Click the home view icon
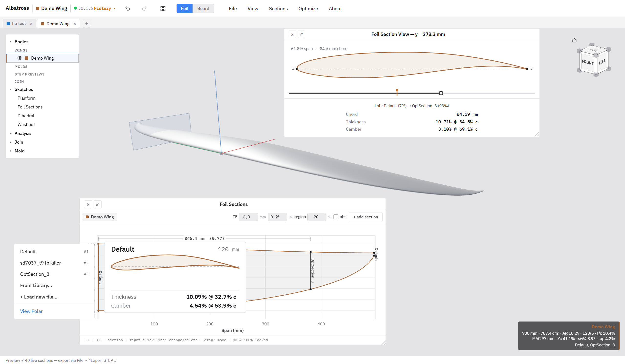The height and width of the screenshot is (364, 625). pyautogui.click(x=574, y=40)
